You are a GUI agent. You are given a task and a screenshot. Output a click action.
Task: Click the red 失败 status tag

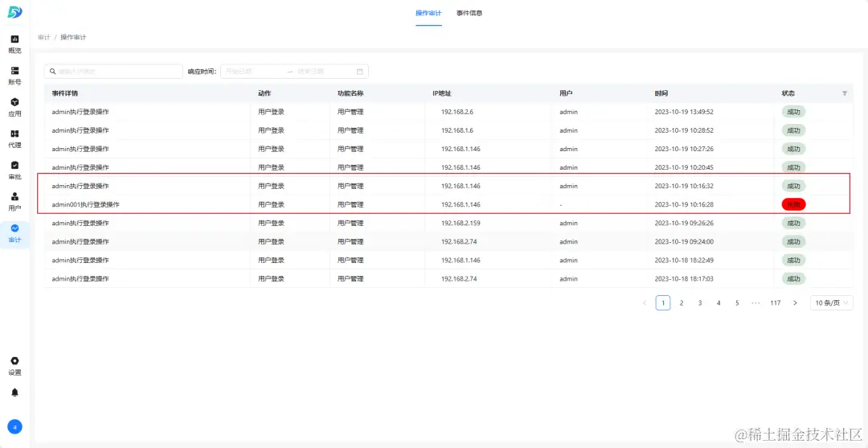[794, 204]
